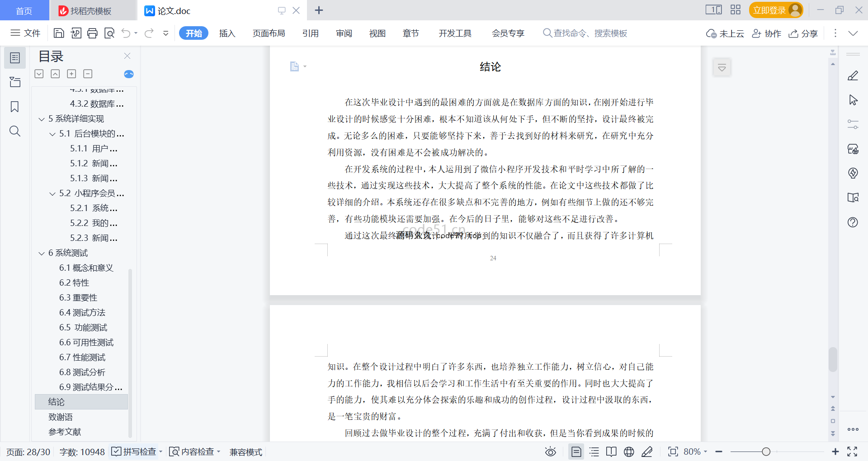This screenshot has height=461, width=868.
Task: Select the 致谢语 outline entry
Action: pos(61,417)
